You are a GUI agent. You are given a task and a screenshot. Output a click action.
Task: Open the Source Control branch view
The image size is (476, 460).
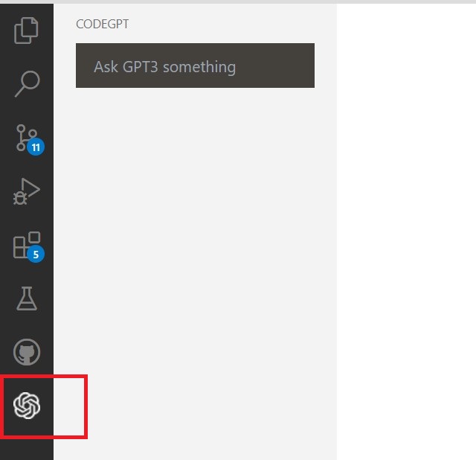27,138
